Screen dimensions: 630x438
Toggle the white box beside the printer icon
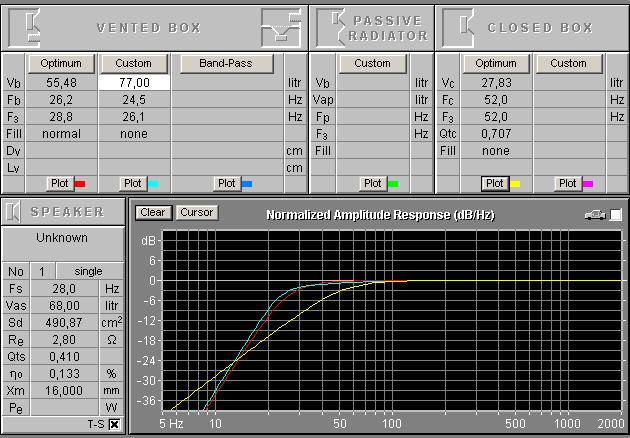click(x=616, y=214)
